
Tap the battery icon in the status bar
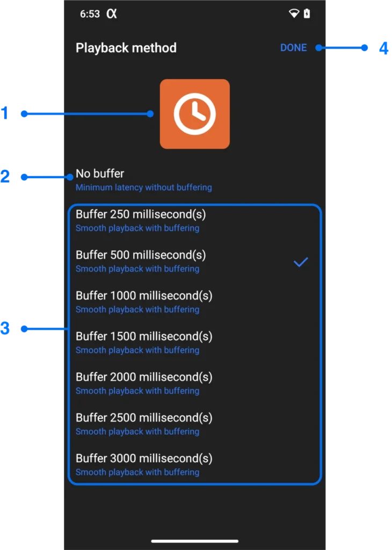(306, 13)
